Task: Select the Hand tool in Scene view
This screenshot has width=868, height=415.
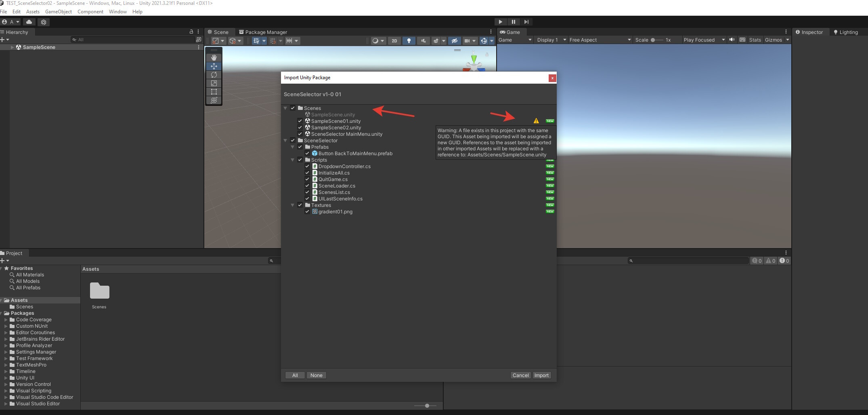Action: pyautogui.click(x=214, y=58)
